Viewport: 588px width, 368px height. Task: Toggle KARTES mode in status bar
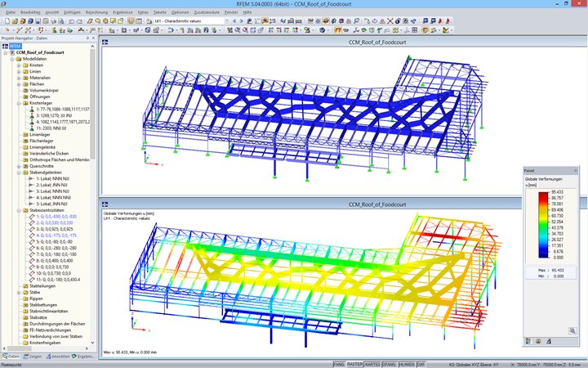372,365
